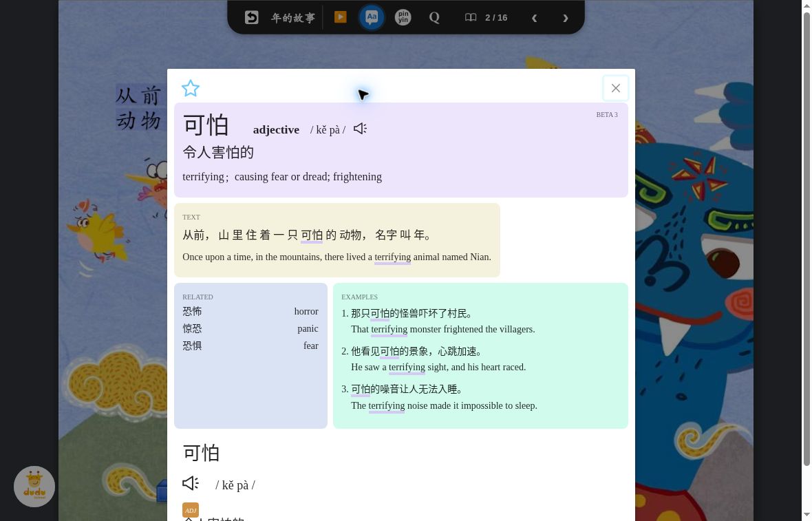This screenshot has height=521, width=812.
Task: Click the page vertical scrollbar
Action: coord(806,238)
